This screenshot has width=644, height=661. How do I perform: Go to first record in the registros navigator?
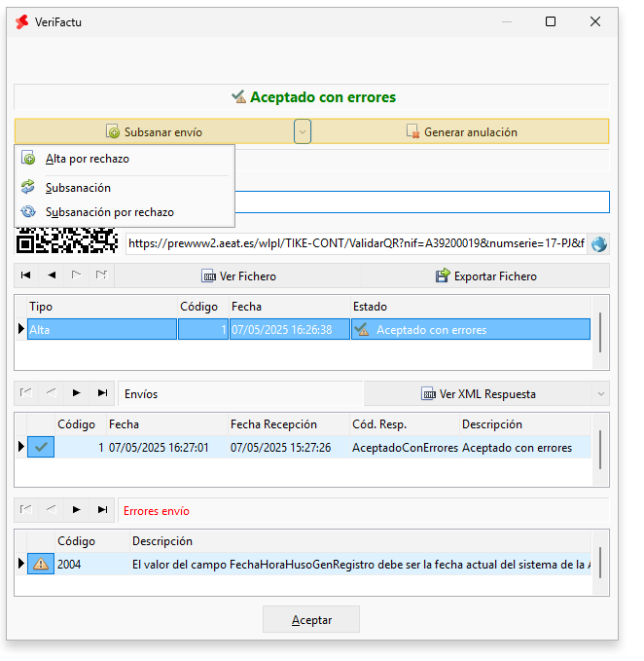[x=26, y=275]
